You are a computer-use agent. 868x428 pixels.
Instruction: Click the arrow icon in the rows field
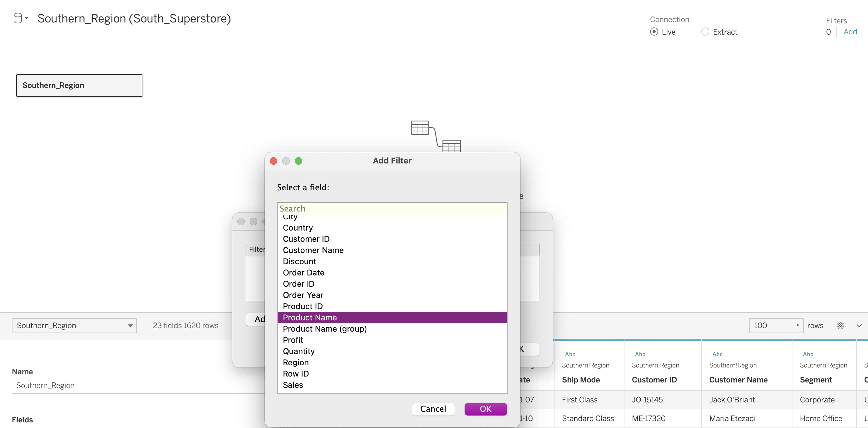pyautogui.click(x=796, y=325)
